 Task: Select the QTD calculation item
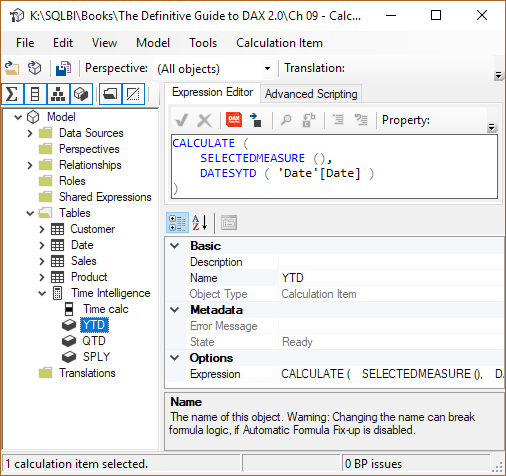coord(94,341)
